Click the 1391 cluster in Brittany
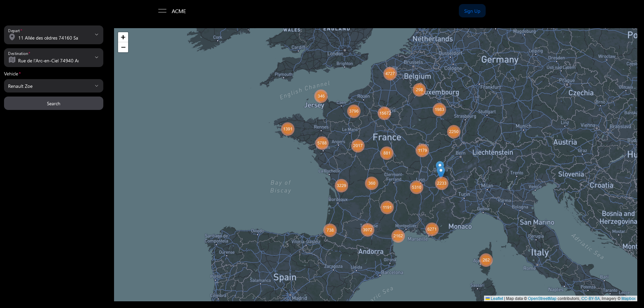The height and width of the screenshot is (308, 644). (287, 129)
